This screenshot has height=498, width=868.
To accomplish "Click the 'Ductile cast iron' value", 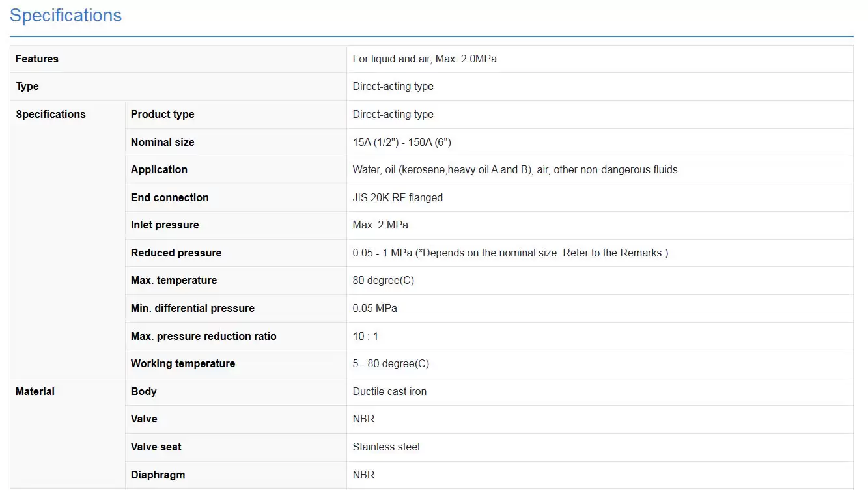I will click(x=389, y=391).
